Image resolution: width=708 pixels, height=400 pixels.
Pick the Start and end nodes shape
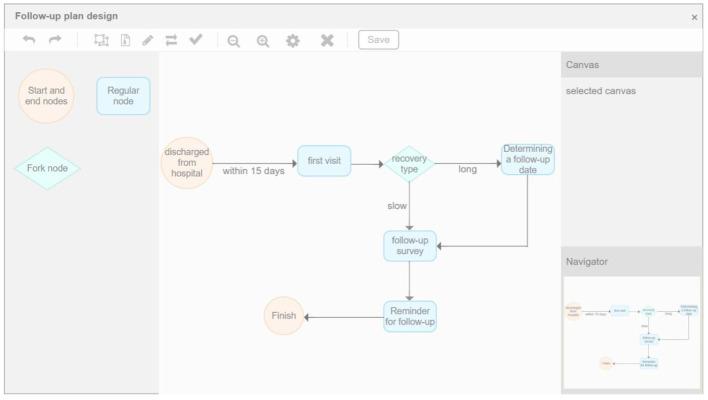pos(46,96)
